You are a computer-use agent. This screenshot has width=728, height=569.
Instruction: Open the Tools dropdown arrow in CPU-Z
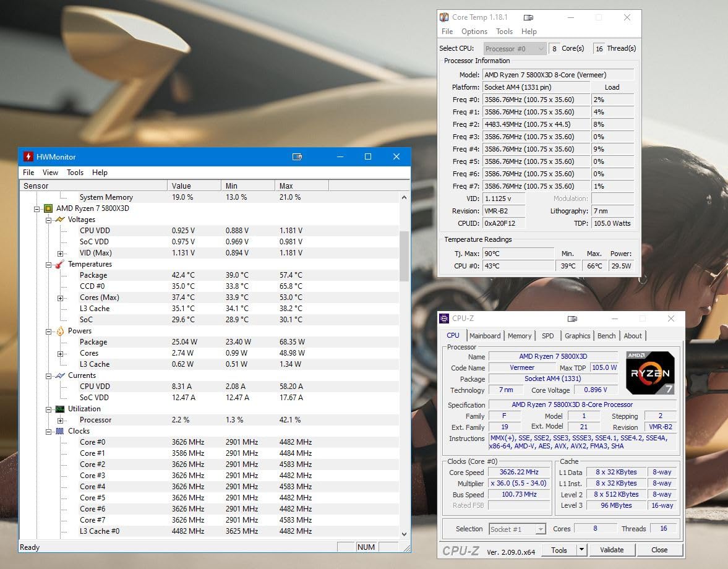(581, 550)
